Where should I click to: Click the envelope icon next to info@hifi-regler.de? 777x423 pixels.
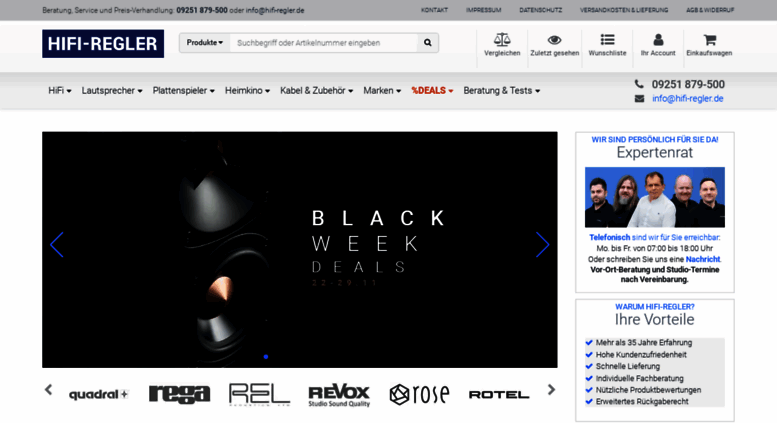click(639, 99)
